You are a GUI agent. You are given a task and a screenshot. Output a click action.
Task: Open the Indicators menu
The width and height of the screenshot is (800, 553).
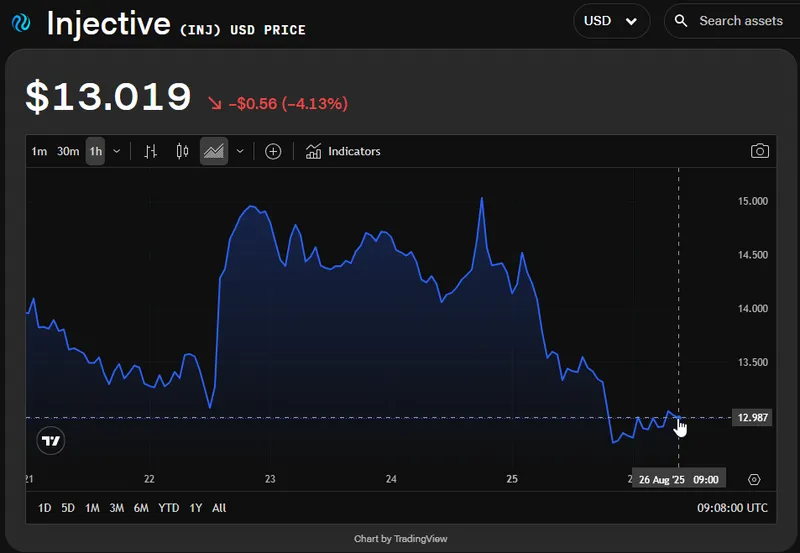343,152
